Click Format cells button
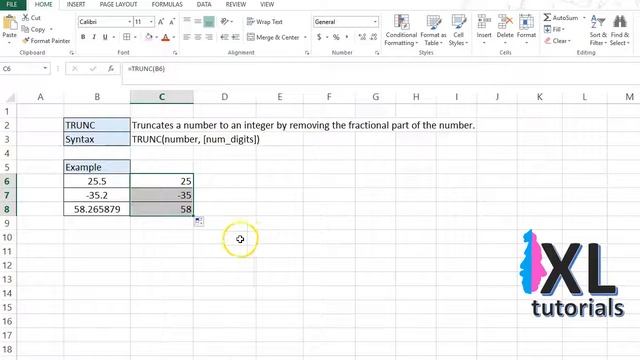Image resolution: width=640 pixels, height=360 pixels. coord(526,29)
